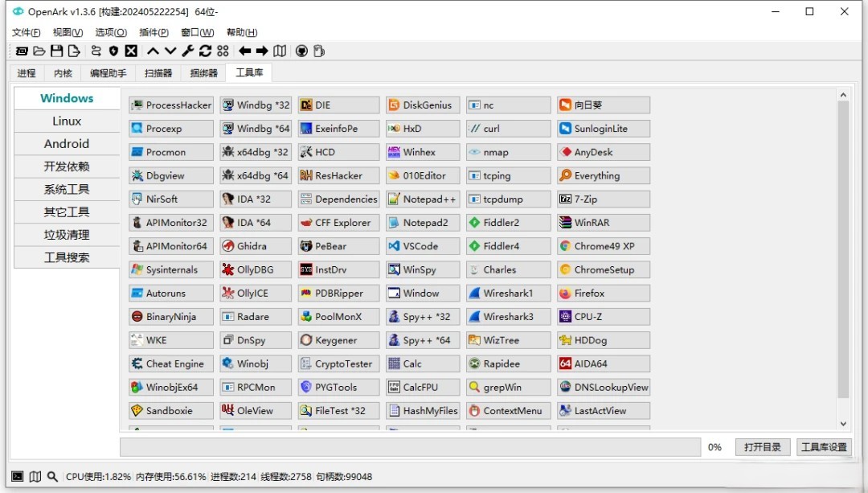Open Fiddler4
The width and height of the screenshot is (868, 493).
coord(509,246)
